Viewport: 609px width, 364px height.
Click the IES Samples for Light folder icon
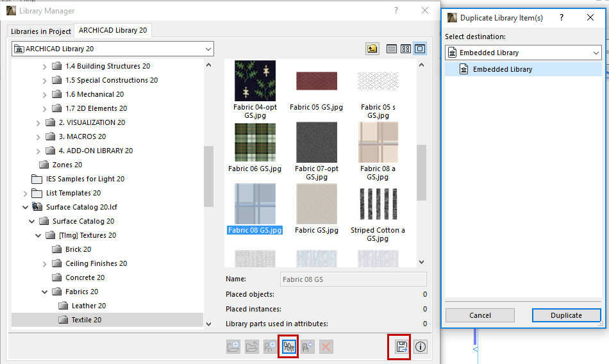(x=37, y=179)
